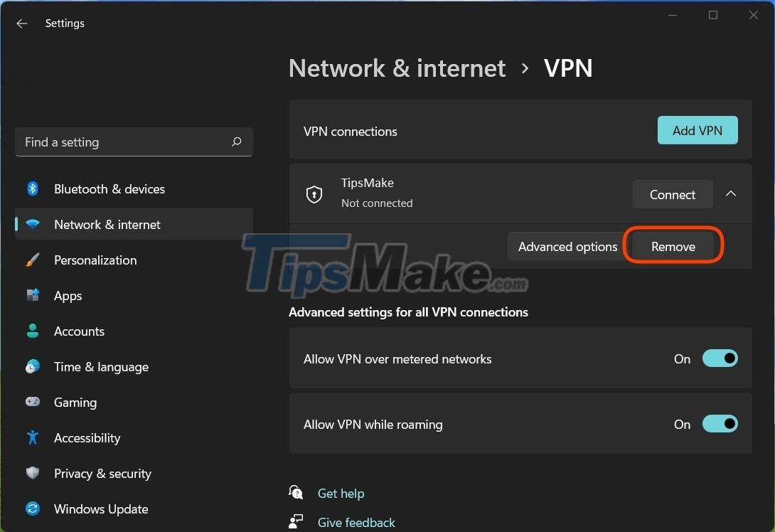
Task: Go back using the Settings back arrow
Action: [x=21, y=23]
